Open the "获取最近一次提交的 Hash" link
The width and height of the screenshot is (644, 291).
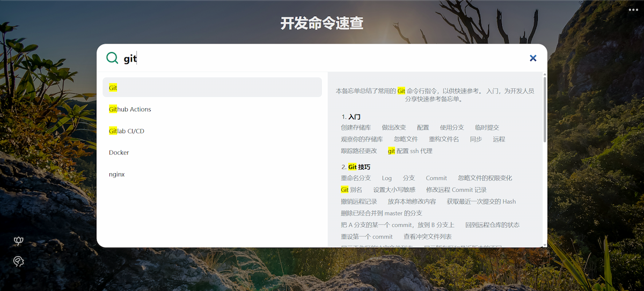click(x=481, y=202)
